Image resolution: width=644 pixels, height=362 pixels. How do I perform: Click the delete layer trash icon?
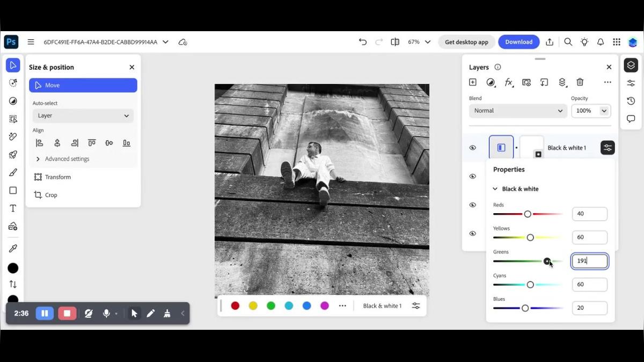[x=580, y=82]
